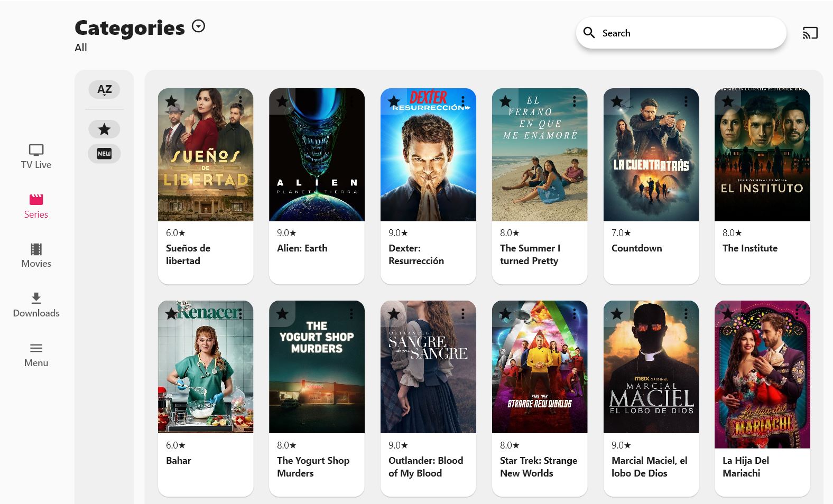This screenshot has width=833, height=504.
Task: Add Marcial Maciel to favorites via star
Action: pyautogui.click(x=617, y=314)
